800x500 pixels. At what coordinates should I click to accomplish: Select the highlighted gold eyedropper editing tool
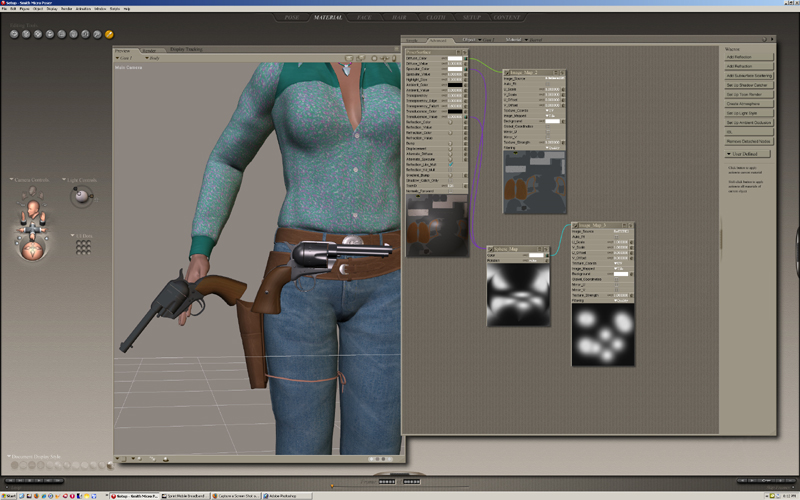[109, 34]
